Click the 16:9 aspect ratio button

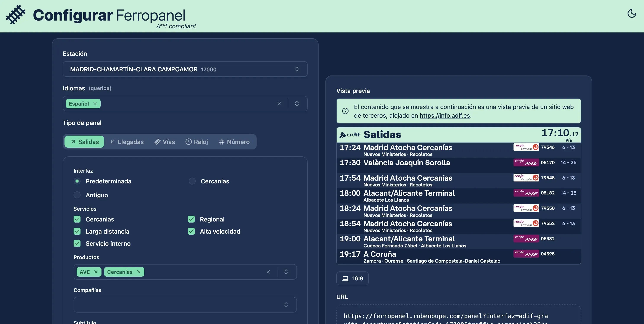pyautogui.click(x=352, y=278)
